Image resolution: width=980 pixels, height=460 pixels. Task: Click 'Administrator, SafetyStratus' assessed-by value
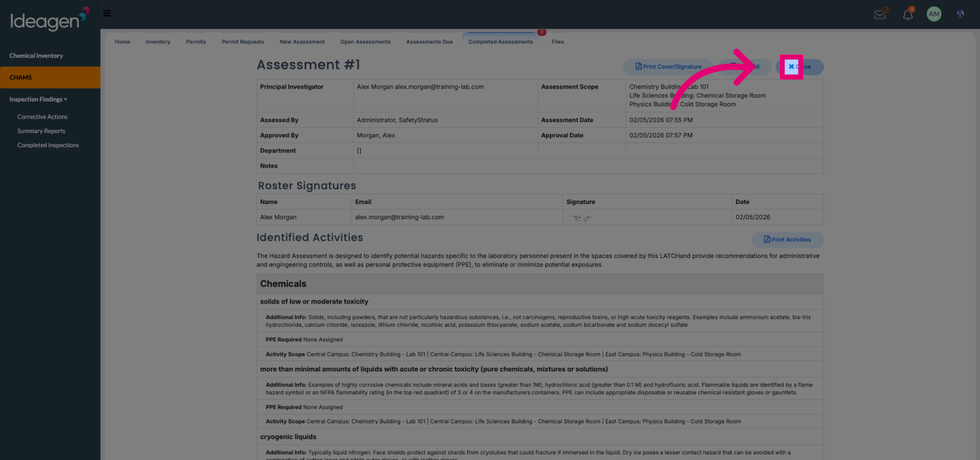[x=397, y=120]
